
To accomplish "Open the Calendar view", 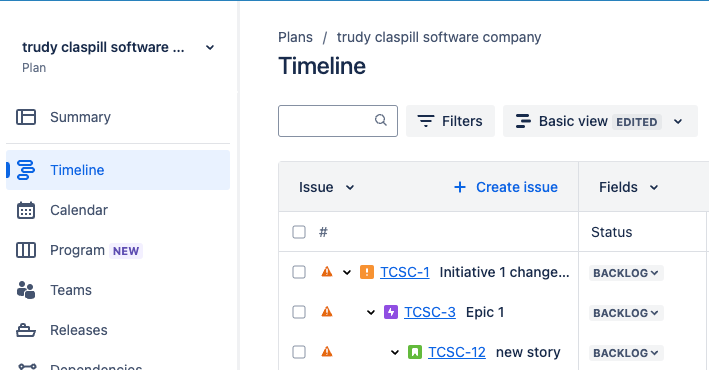I will click(x=118, y=210).
